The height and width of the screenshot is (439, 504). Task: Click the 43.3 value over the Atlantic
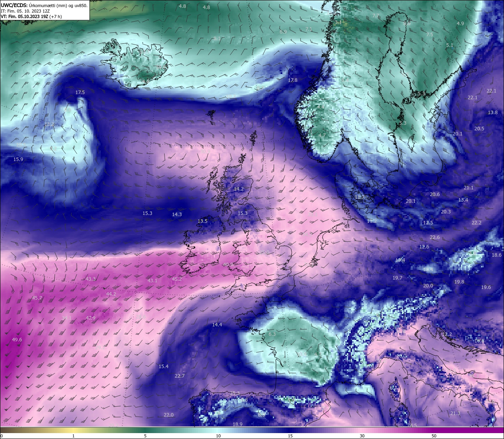[x=91, y=279]
